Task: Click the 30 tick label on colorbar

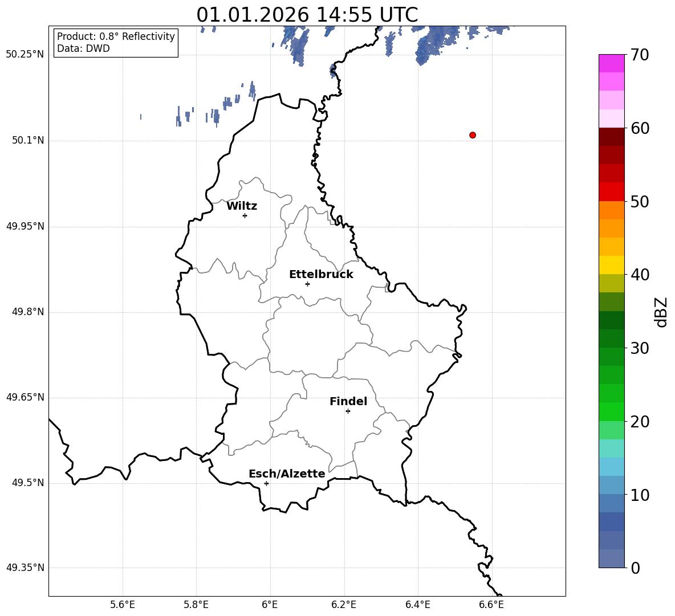Action: click(639, 348)
